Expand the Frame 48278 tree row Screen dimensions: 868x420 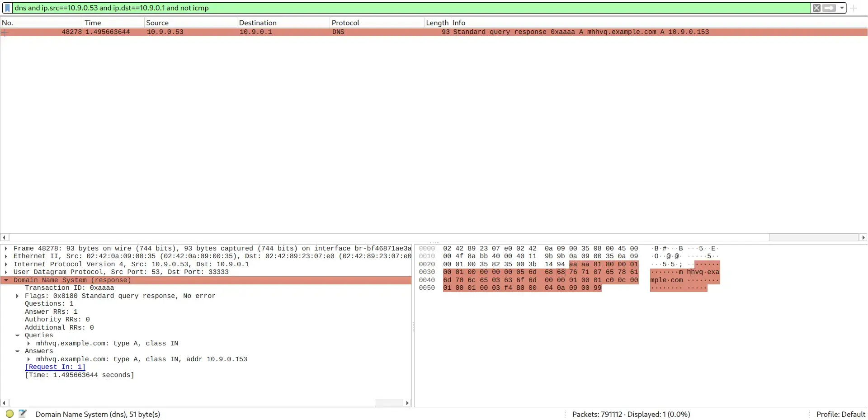(x=6, y=248)
